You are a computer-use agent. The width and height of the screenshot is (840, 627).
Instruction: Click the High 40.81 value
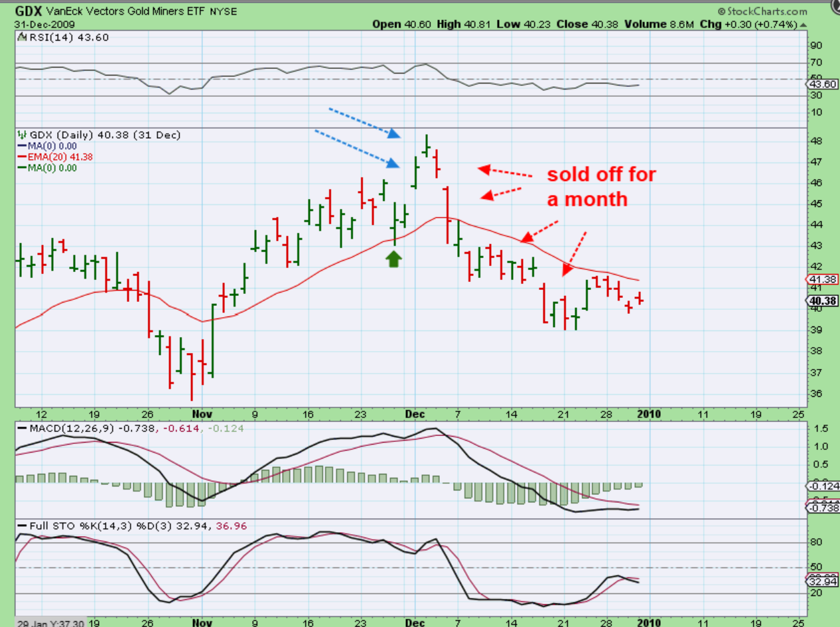pos(464,24)
